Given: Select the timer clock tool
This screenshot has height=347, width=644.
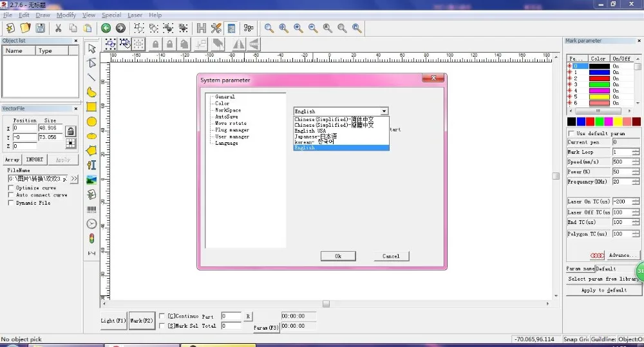Looking at the screenshot, I should click(91, 224).
